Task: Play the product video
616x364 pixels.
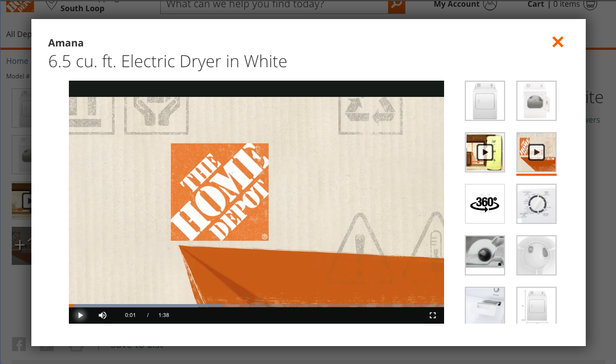Action: point(80,315)
